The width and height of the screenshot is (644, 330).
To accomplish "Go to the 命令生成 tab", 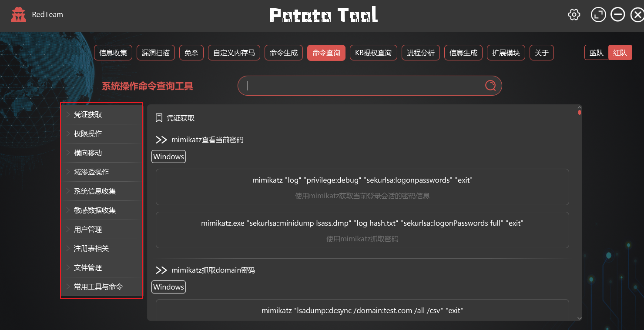I will [x=284, y=53].
